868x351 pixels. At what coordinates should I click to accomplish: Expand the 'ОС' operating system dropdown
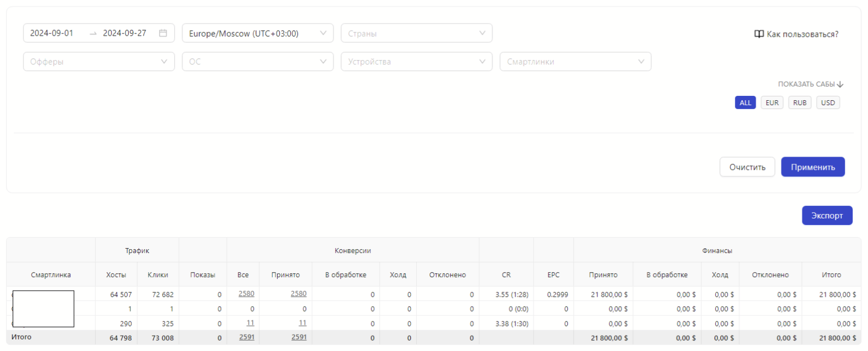[257, 61]
